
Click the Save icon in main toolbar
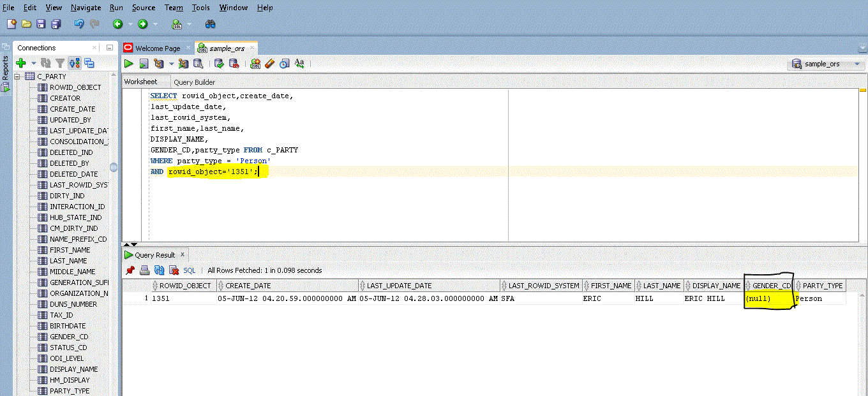pos(41,24)
